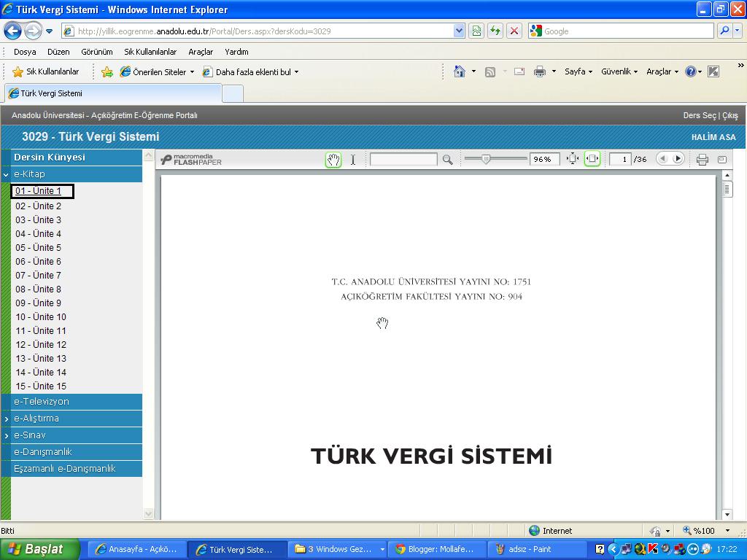Click the printer icon in command bar
The image size is (747, 560).
pyautogui.click(x=539, y=72)
